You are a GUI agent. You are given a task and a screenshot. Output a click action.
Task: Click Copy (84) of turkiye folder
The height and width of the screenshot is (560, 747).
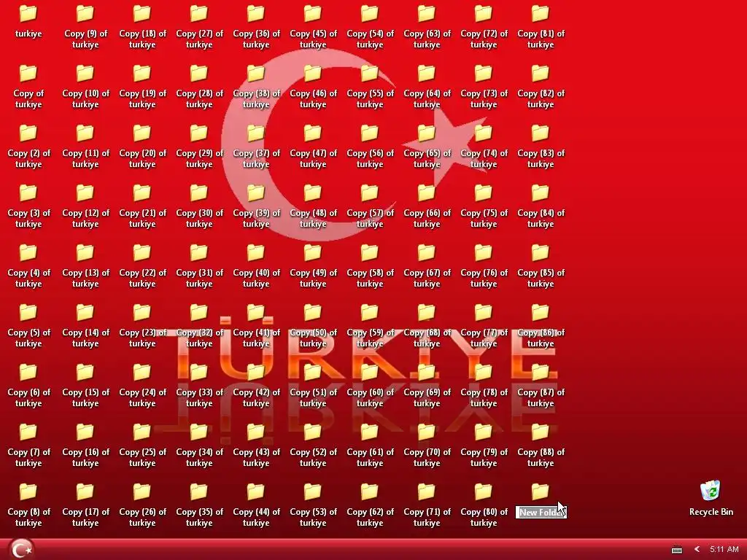(541, 192)
